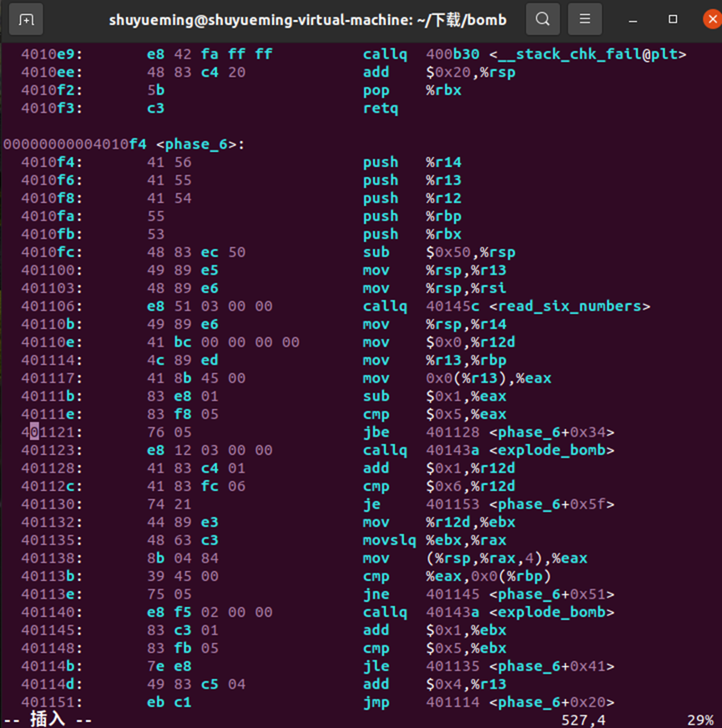Click the cursor position indicator 527,4
This screenshot has height=728, width=722.
[x=583, y=720]
